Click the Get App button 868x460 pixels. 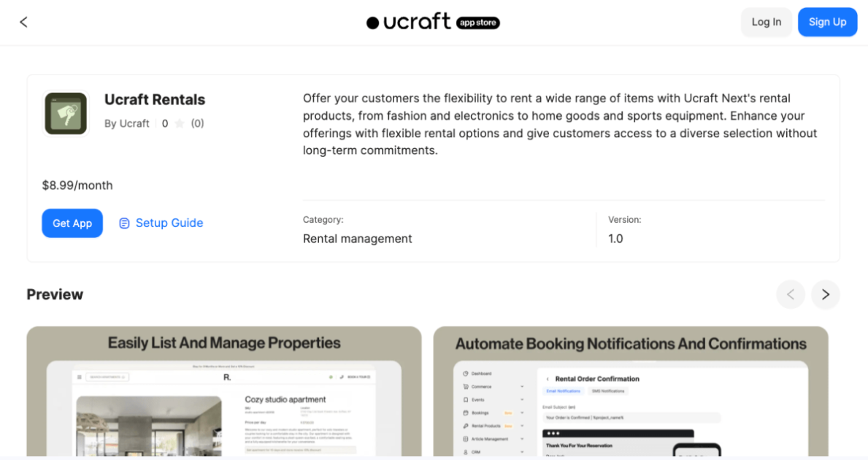pos(72,223)
